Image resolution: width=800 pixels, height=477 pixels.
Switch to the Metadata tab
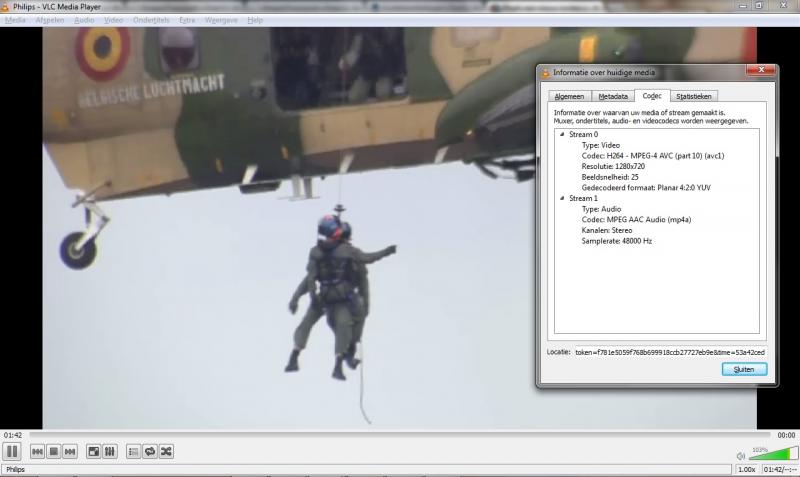coord(613,96)
